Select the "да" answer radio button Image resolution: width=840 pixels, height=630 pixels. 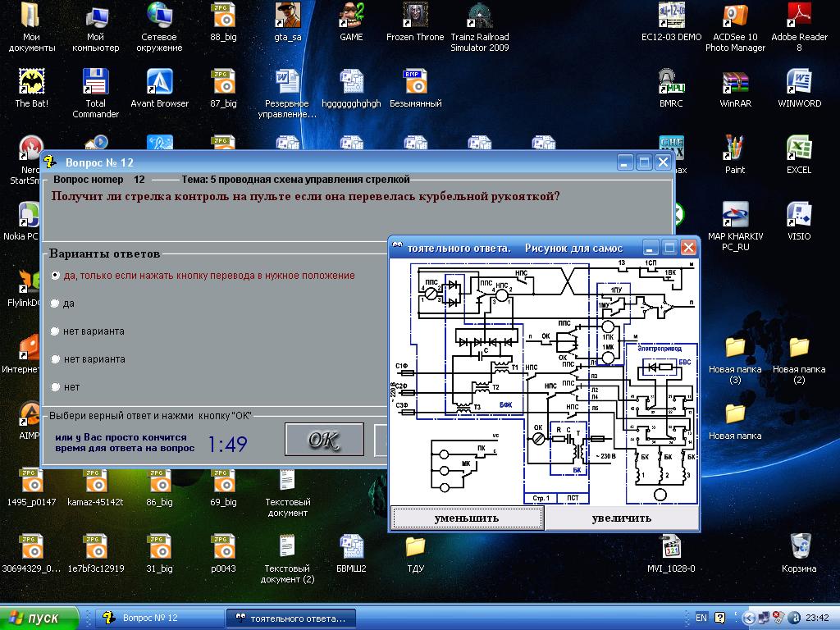(x=55, y=304)
